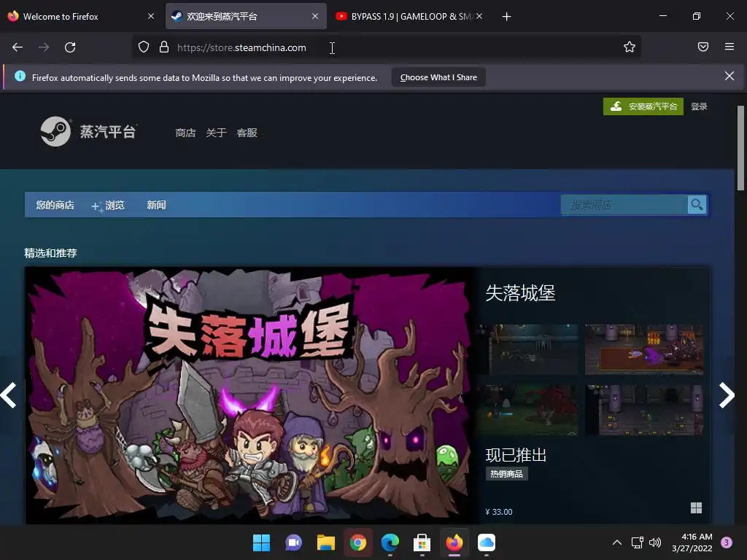Click the address bar URL field
Screen dimensions: 747x560
click(386, 47)
